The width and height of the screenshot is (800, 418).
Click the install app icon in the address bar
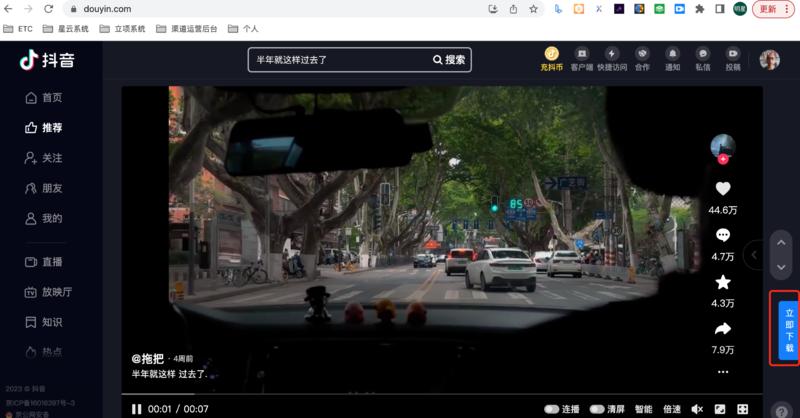coord(493,9)
